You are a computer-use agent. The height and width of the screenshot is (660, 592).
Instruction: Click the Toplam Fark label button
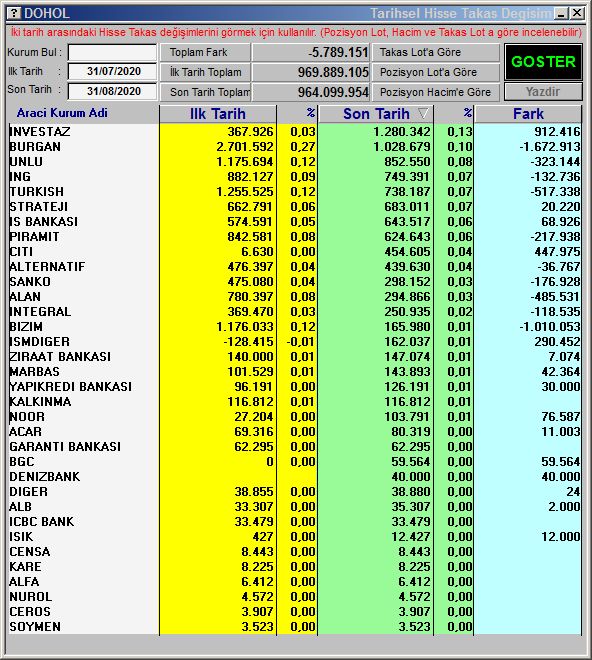tap(205, 52)
